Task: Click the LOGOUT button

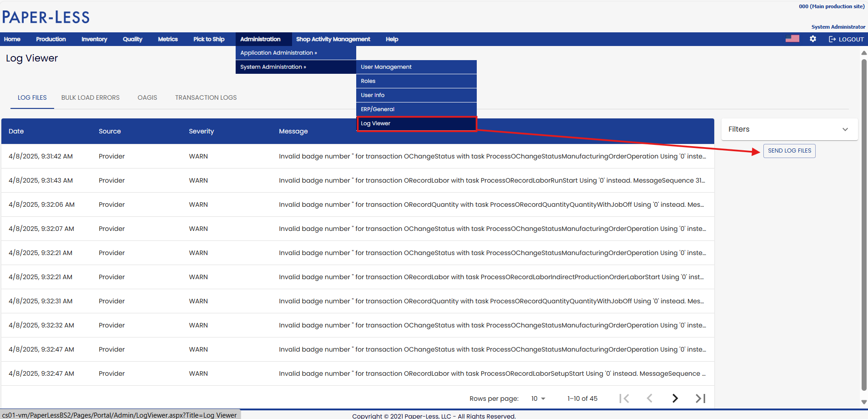Action: [x=846, y=39]
